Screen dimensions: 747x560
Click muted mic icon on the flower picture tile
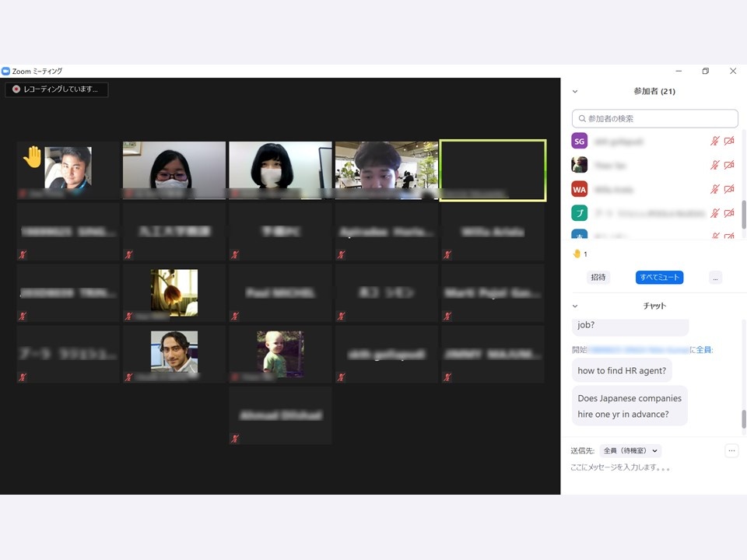point(128,316)
